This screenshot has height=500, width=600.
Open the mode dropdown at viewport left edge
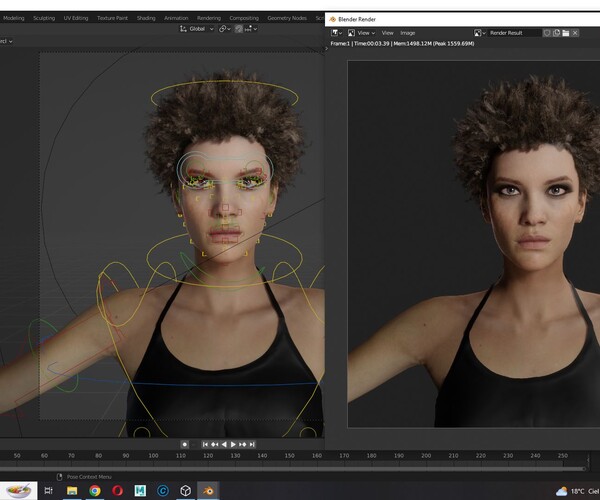pyautogui.click(x=6, y=41)
